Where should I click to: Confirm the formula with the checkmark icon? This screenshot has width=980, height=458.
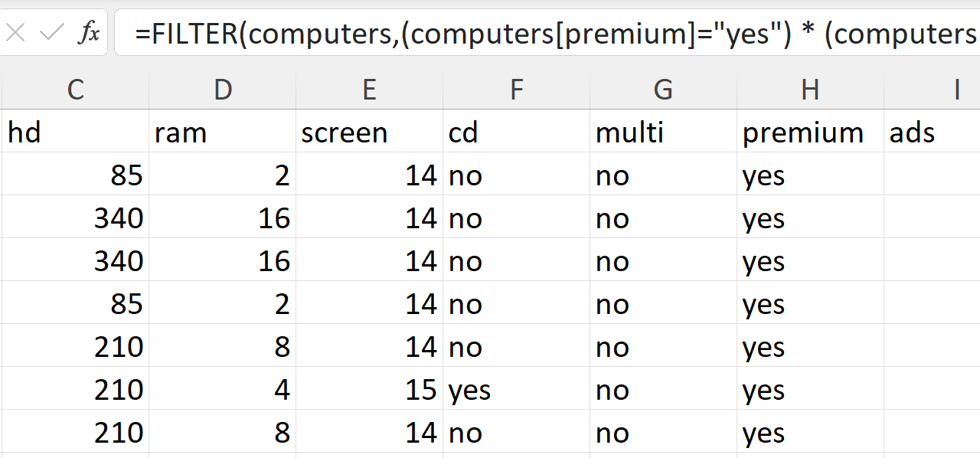pyautogui.click(x=52, y=33)
